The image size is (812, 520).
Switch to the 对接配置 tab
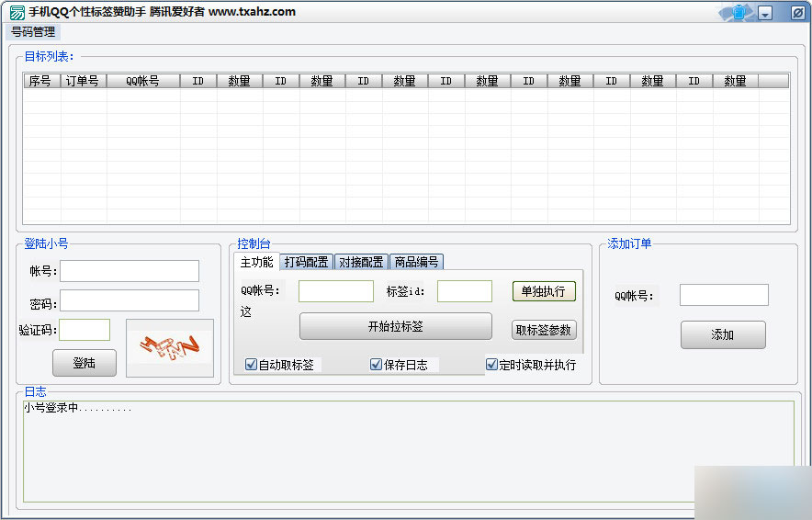(x=361, y=262)
